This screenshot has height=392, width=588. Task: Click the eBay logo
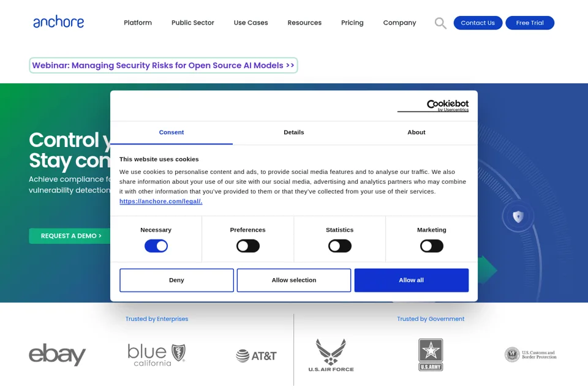(57, 355)
